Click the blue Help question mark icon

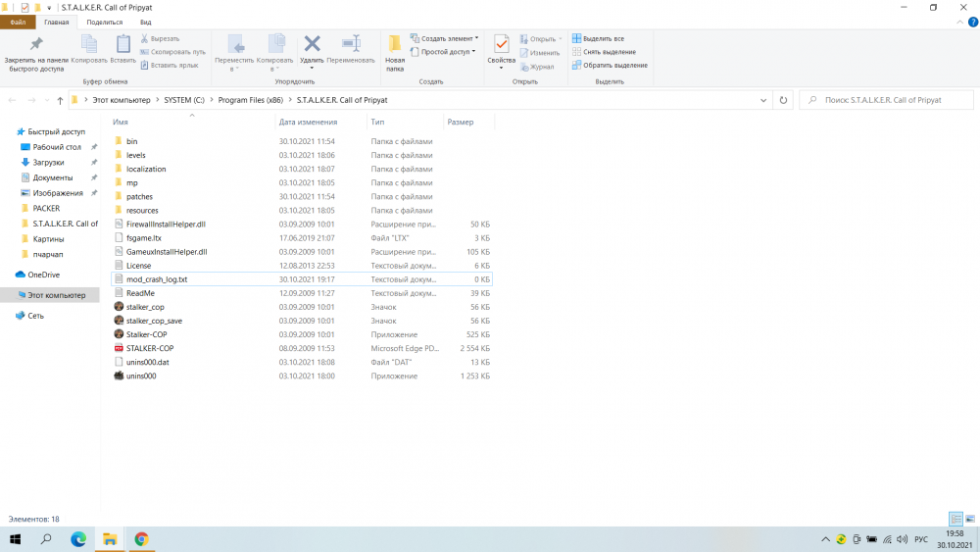point(971,21)
